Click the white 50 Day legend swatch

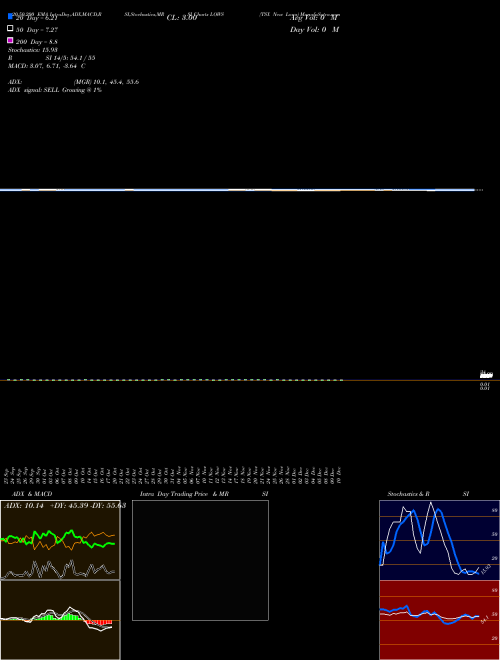11,29
